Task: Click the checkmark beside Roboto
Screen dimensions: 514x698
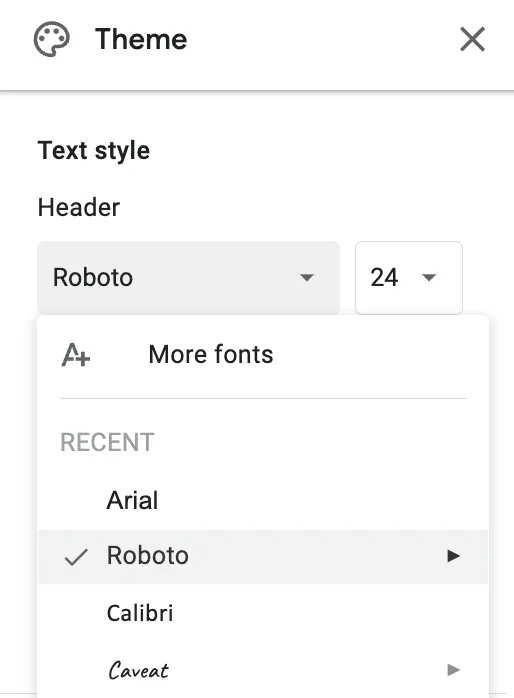Action: [x=76, y=557]
